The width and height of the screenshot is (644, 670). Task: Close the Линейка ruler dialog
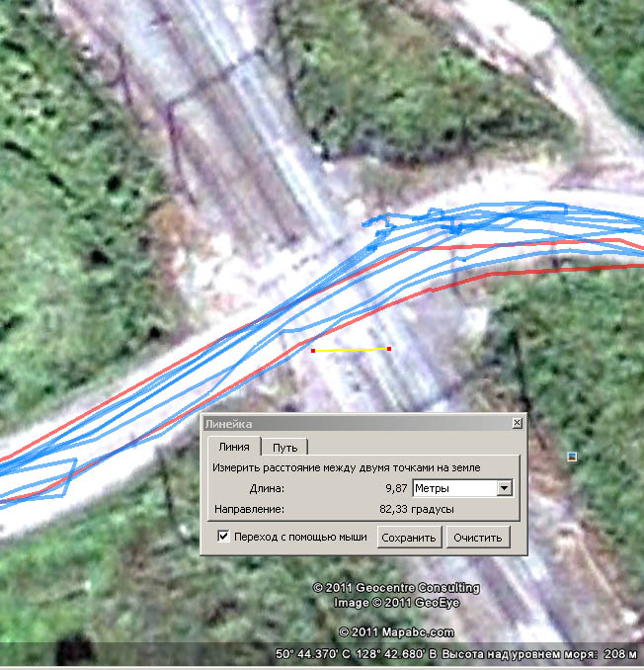tap(517, 423)
